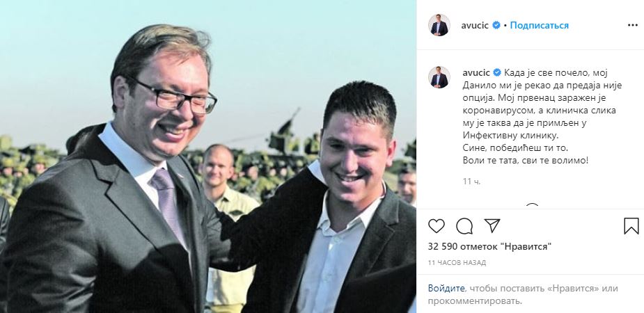Click the 11 ЧАСОВ НАЗАД post date
Image resolution: width=644 pixels, height=313 pixels.
point(457,262)
